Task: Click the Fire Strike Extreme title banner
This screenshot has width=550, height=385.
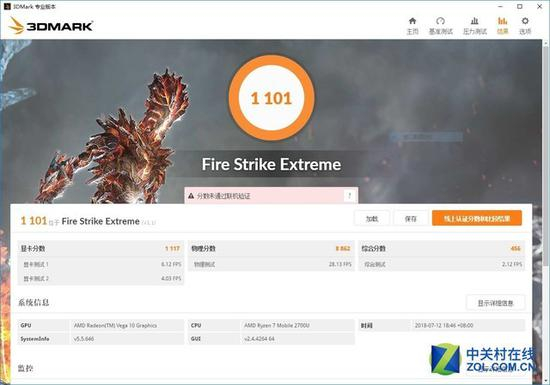Action: point(271,164)
